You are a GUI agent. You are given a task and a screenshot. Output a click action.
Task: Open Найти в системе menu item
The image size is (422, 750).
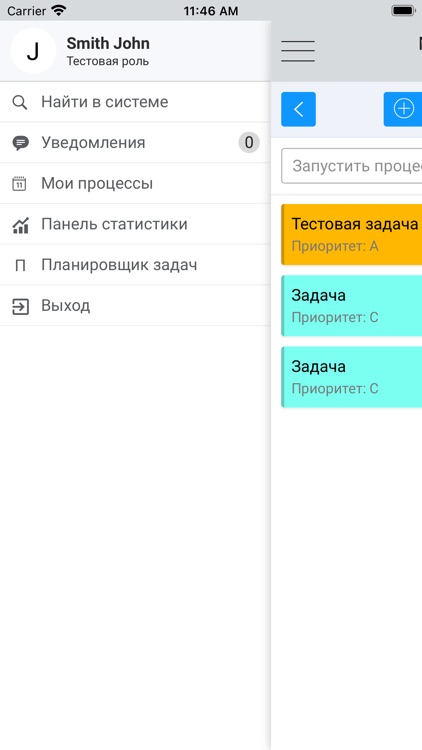click(135, 102)
